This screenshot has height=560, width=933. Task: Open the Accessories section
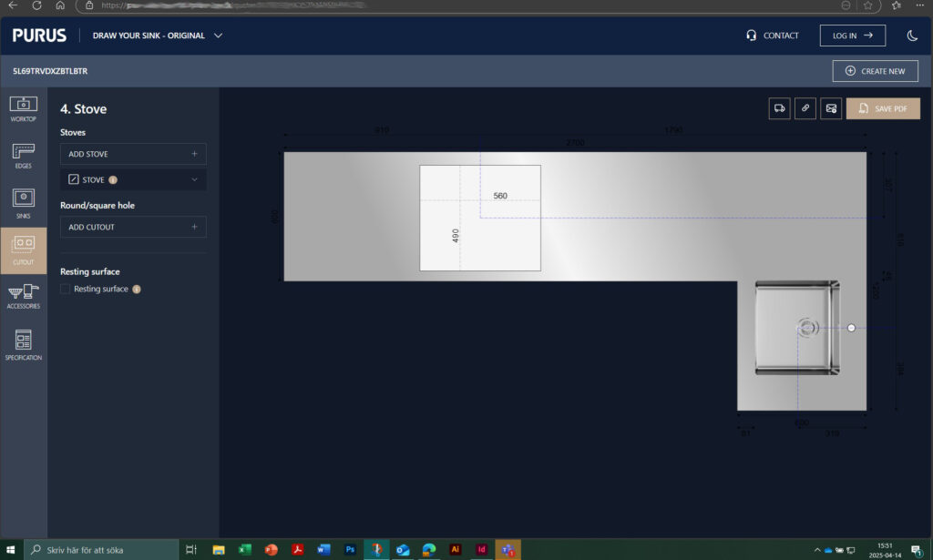24,296
